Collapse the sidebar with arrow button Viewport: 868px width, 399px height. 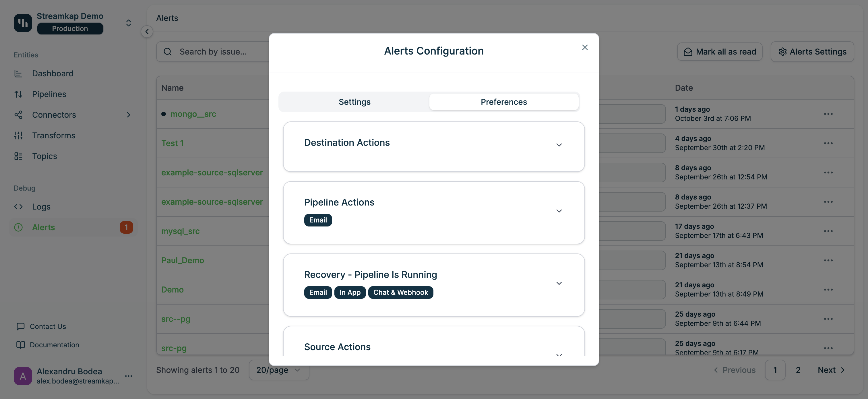147,32
